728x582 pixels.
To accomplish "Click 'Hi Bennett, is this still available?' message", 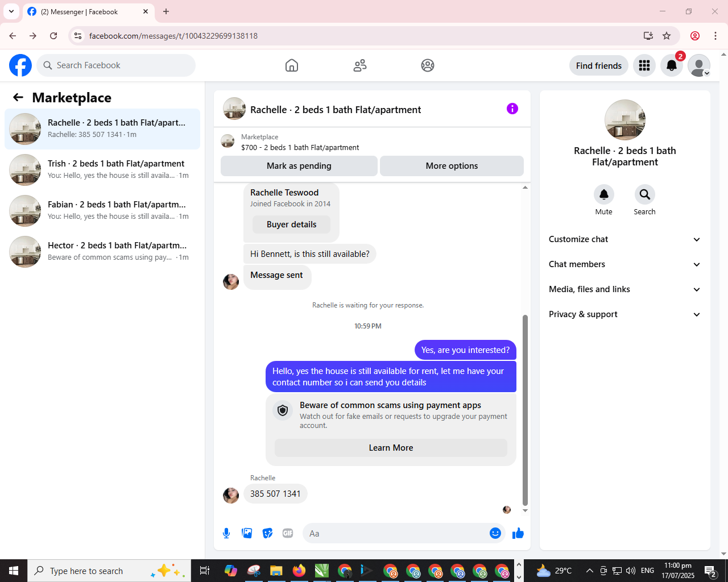I will click(310, 254).
